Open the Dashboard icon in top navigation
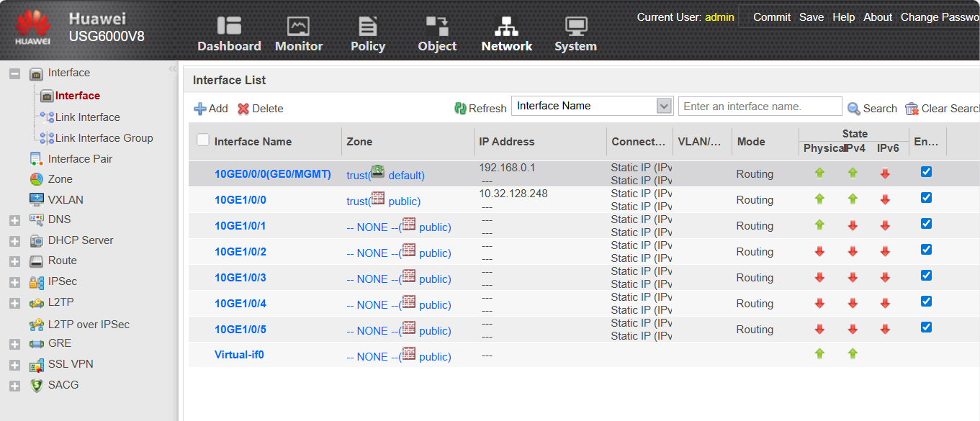980x421 pixels. pyautogui.click(x=229, y=26)
